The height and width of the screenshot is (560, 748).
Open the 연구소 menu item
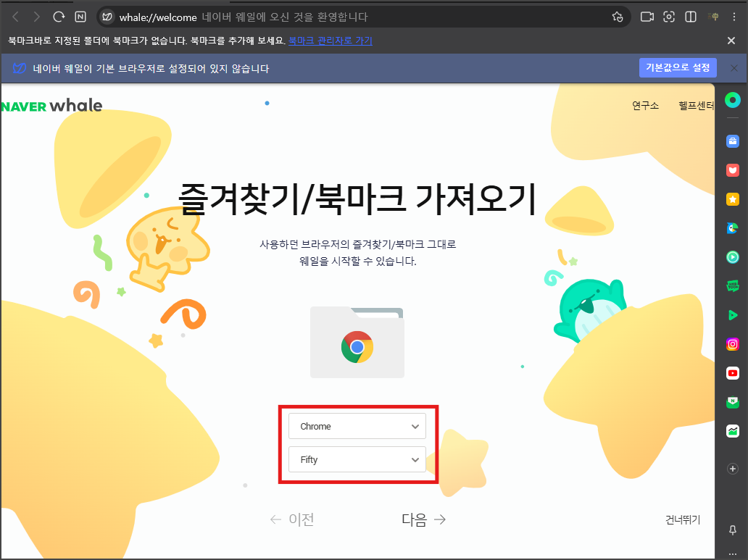(x=644, y=104)
